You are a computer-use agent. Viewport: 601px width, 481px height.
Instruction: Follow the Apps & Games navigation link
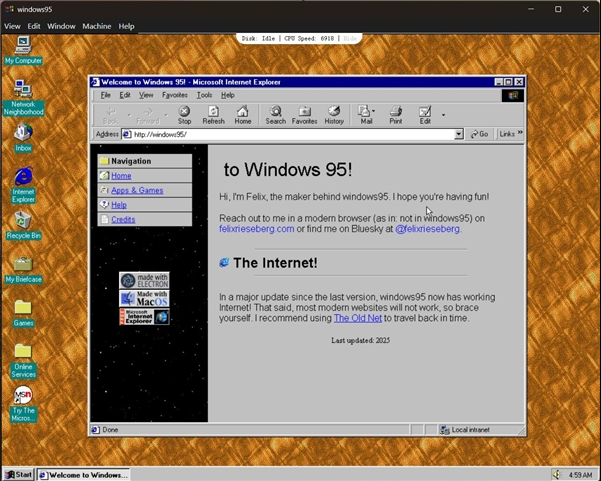137,190
